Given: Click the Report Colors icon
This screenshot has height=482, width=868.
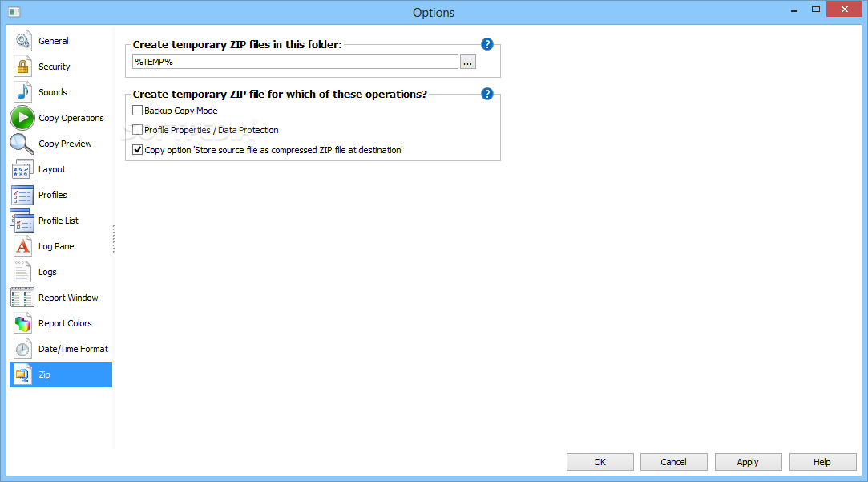Looking at the screenshot, I should (x=22, y=323).
